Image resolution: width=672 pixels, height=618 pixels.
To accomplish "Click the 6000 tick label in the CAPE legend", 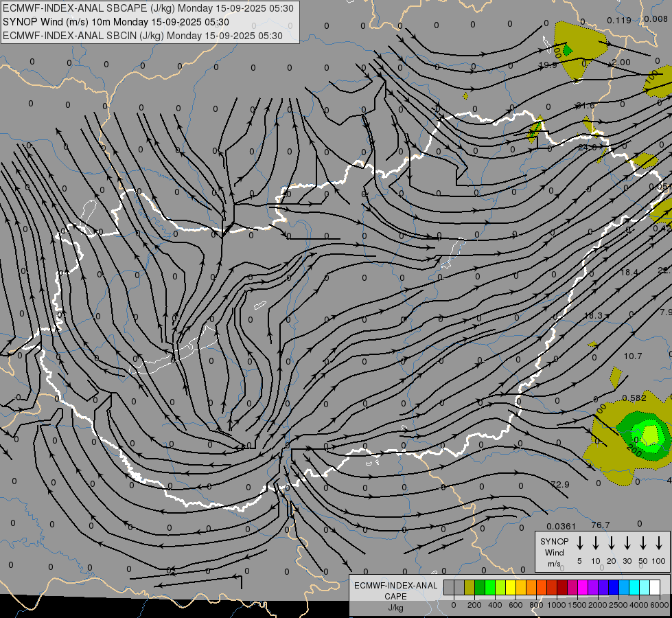I will pyautogui.click(x=660, y=605).
